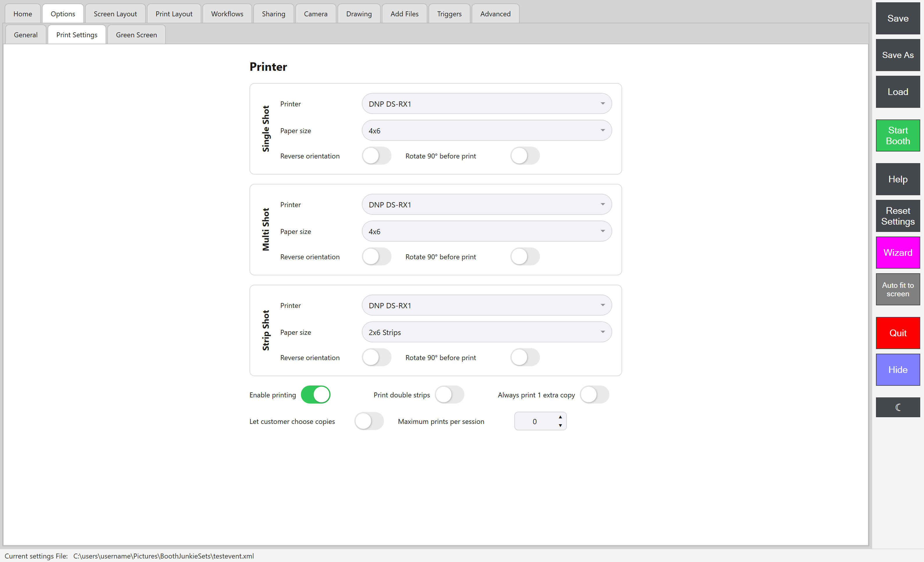Open the Sharing tab

tap(273, 13)
